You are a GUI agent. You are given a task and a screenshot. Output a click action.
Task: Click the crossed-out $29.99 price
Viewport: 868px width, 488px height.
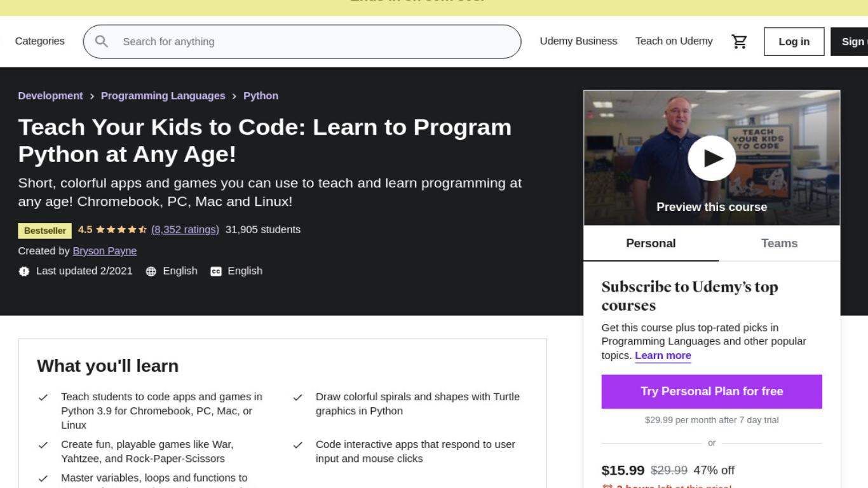tap(669, 470)
